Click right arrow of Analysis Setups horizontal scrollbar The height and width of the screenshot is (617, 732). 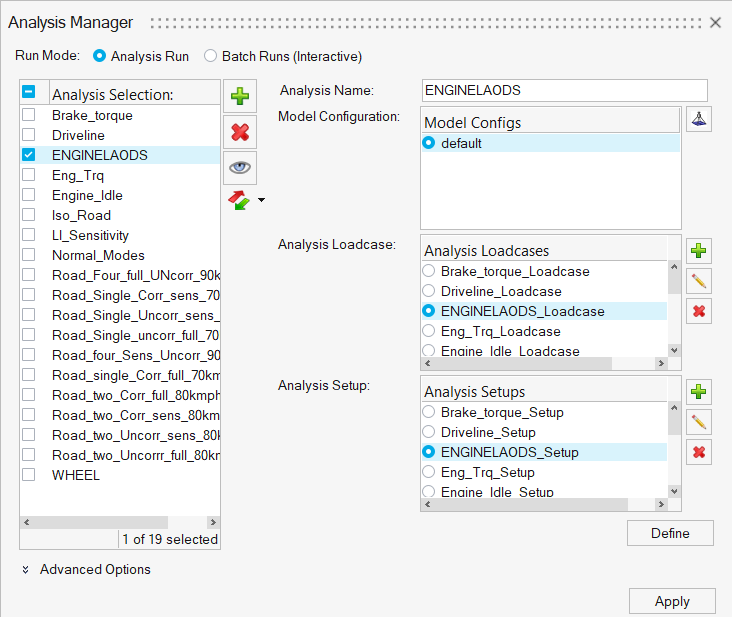661,504
